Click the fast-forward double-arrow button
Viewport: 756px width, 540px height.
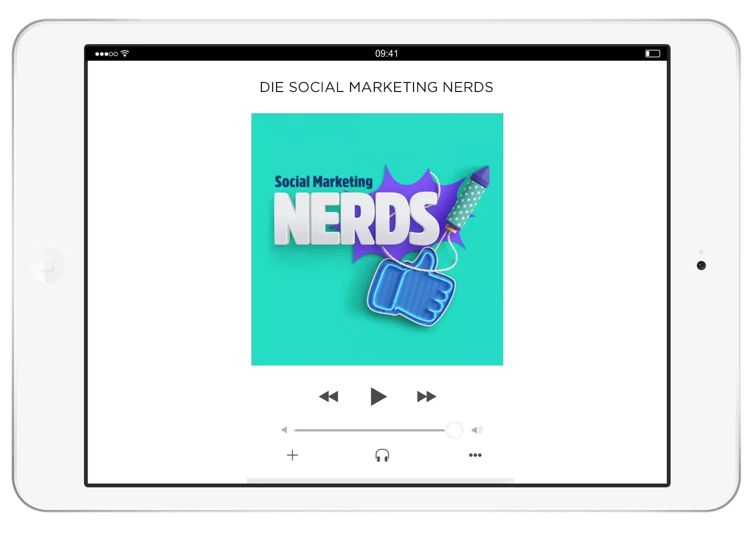426,396
